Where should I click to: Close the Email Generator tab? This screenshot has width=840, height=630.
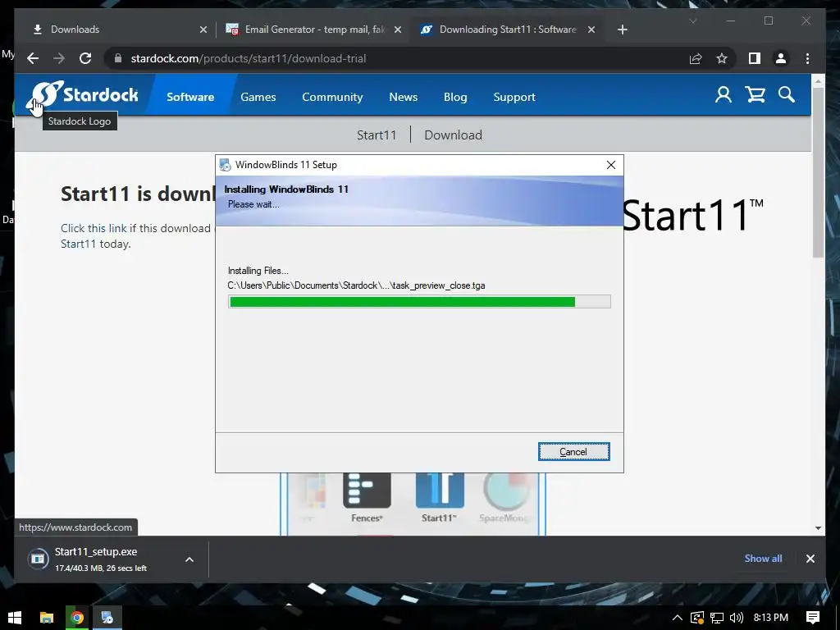coord(398,30)
